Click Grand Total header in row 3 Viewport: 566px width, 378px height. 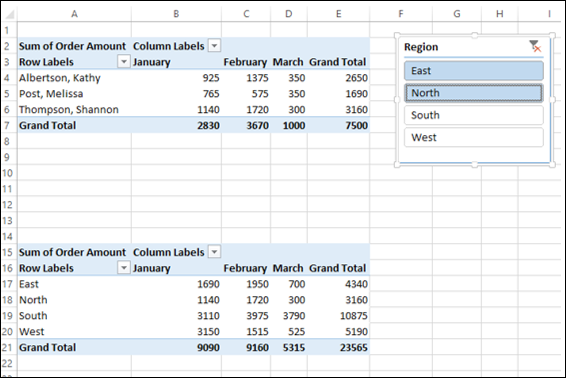[338, 62]
